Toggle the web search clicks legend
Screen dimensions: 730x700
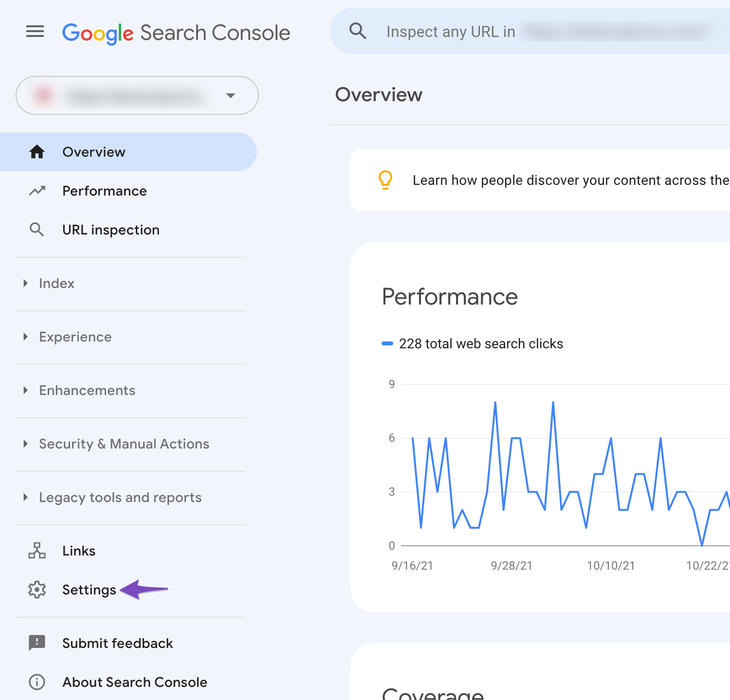pyautogui.click(x=480, y=343)
